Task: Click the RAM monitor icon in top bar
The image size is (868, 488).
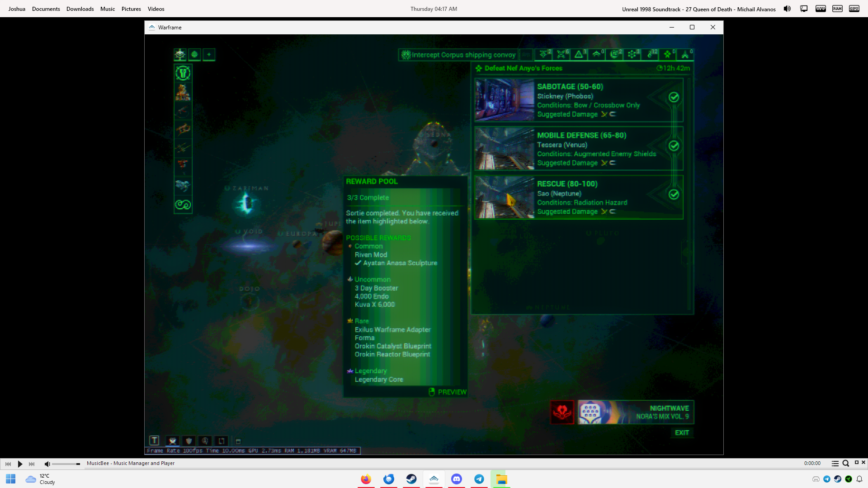Action: 837,9
